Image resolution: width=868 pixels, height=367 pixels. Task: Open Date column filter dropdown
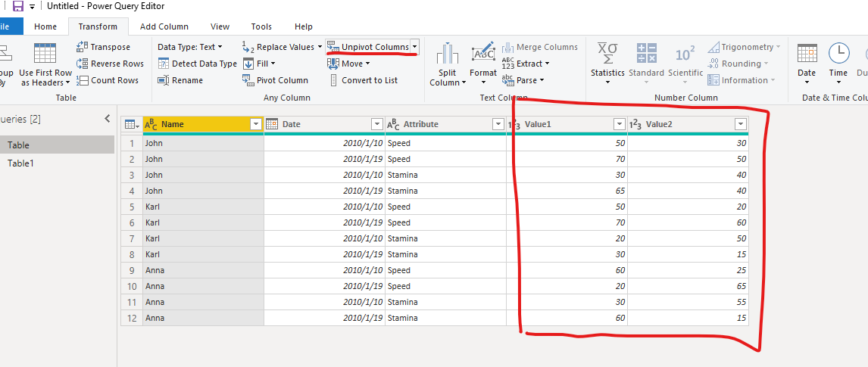[377, 124]
